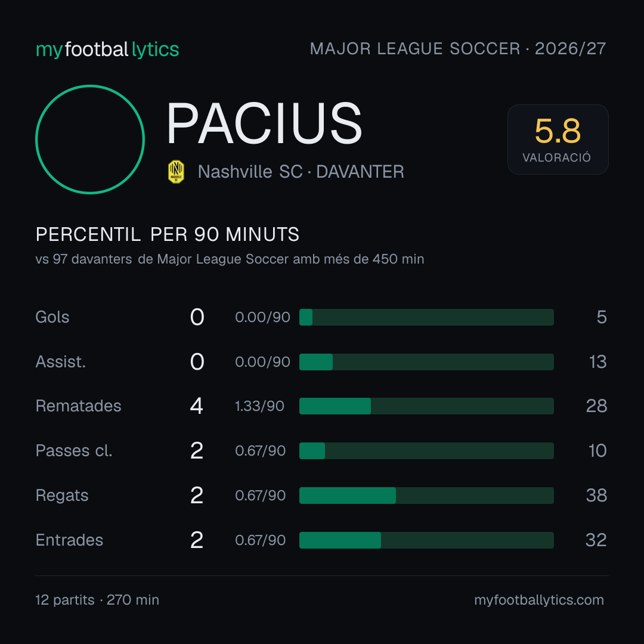Image resolution: width=644 pixels, height=644 pixels.
Task: Click the Nashville SC club crest icon
Action: tap(176, 172)
